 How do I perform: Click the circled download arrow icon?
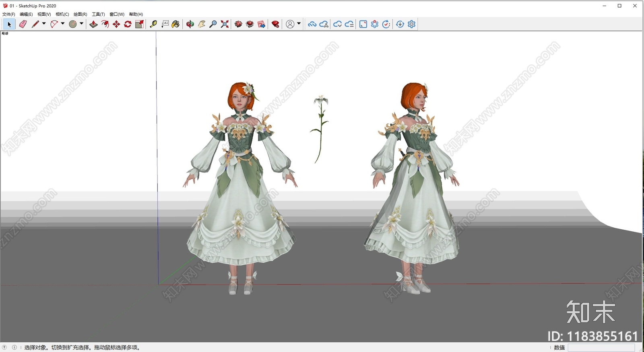pos(400,24)
